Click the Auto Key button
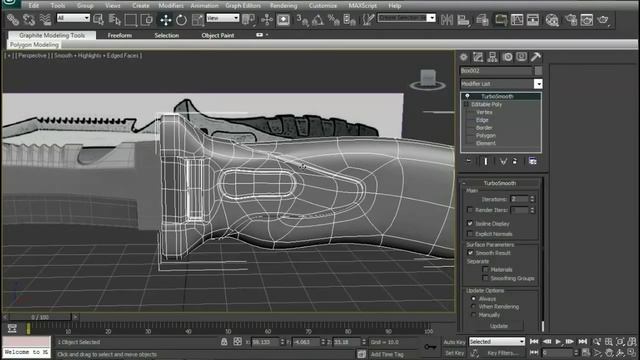640x360 pixels. [x=454, y=342]
